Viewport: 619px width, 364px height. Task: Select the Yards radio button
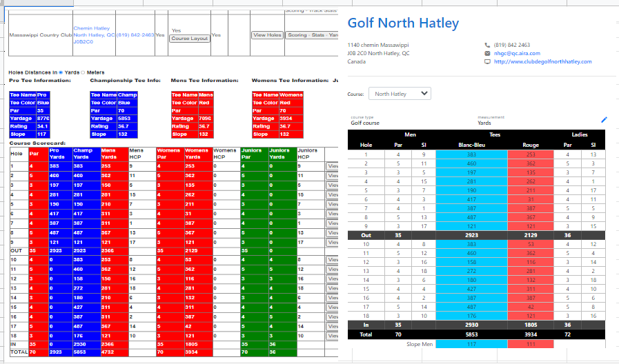click(61, 72)
